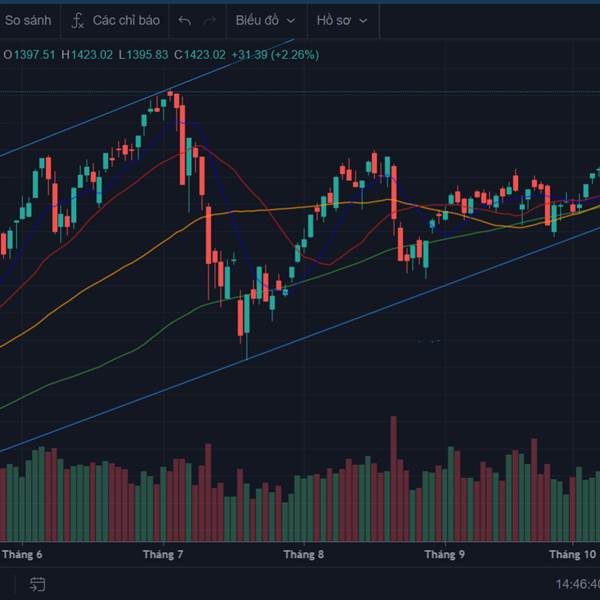Viewport: 600px width, 600px height.
Task: Select the Tháng 7 time axis label
Action: click(x=163, y=554)
